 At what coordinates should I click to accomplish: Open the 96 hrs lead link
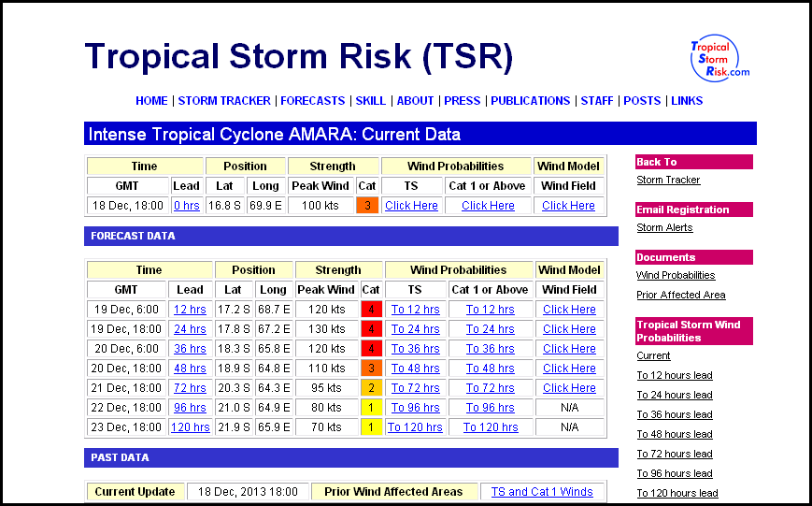190,408
